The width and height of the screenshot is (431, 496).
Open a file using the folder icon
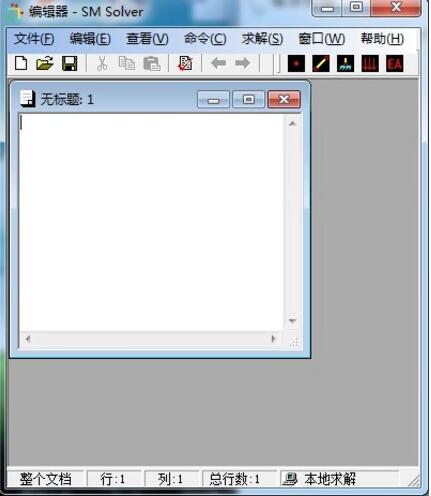[x=45, y=63]
